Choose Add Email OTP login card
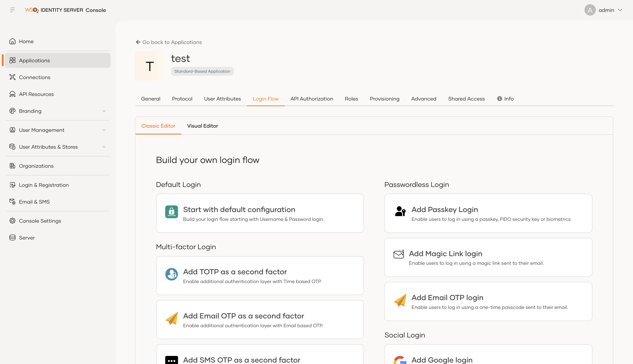Screen dimensions: 633x364 click(488, 301)
